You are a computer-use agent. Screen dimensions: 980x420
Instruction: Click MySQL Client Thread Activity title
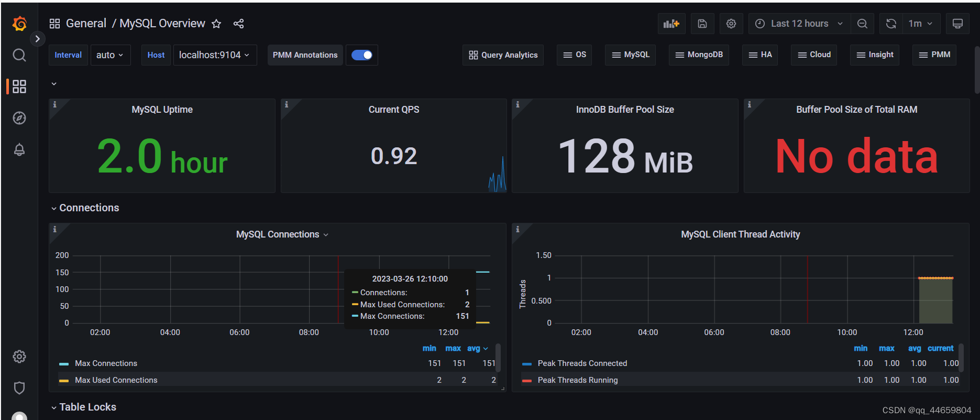[x=740, y=234]
